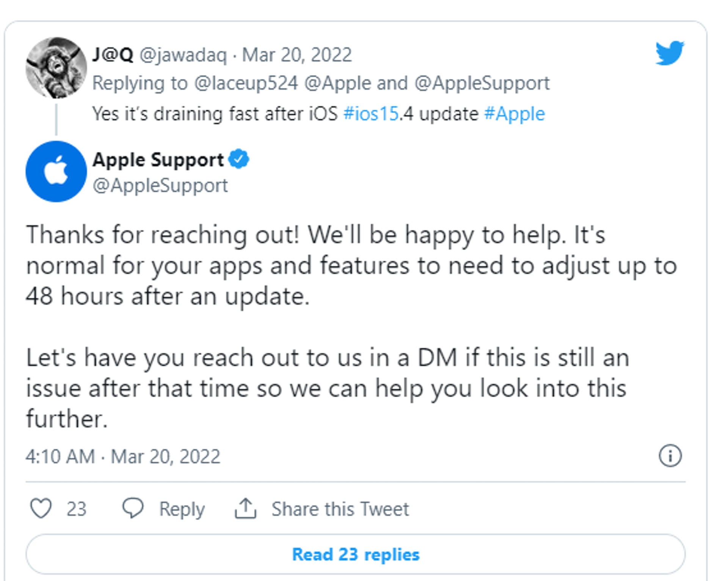Click the J@Q display name

113,55
